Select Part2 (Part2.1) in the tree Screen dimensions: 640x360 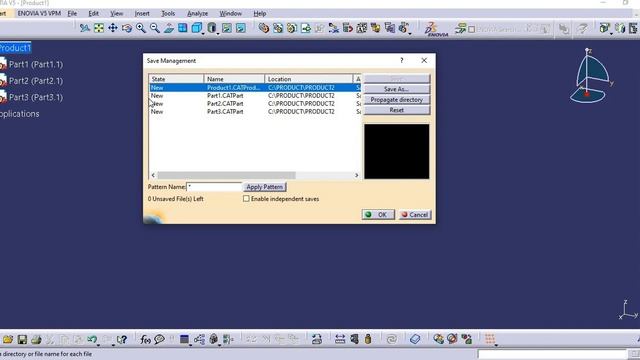point(36,81)
